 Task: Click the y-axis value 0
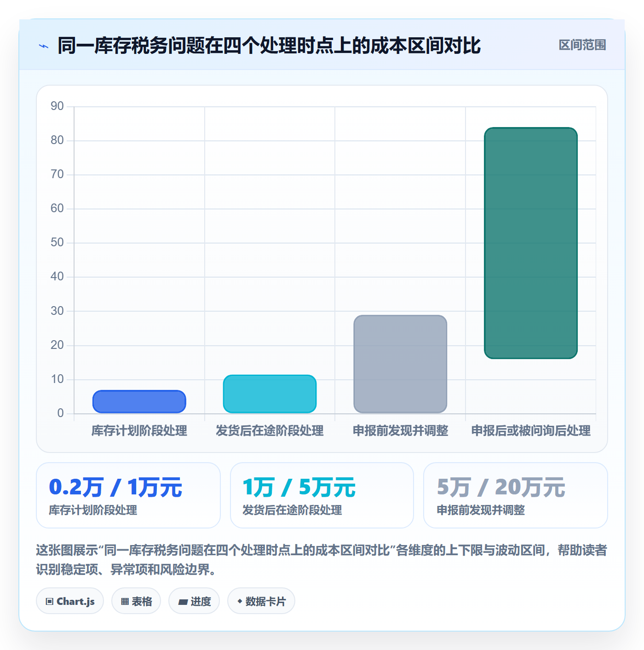(x=60, y=413)
